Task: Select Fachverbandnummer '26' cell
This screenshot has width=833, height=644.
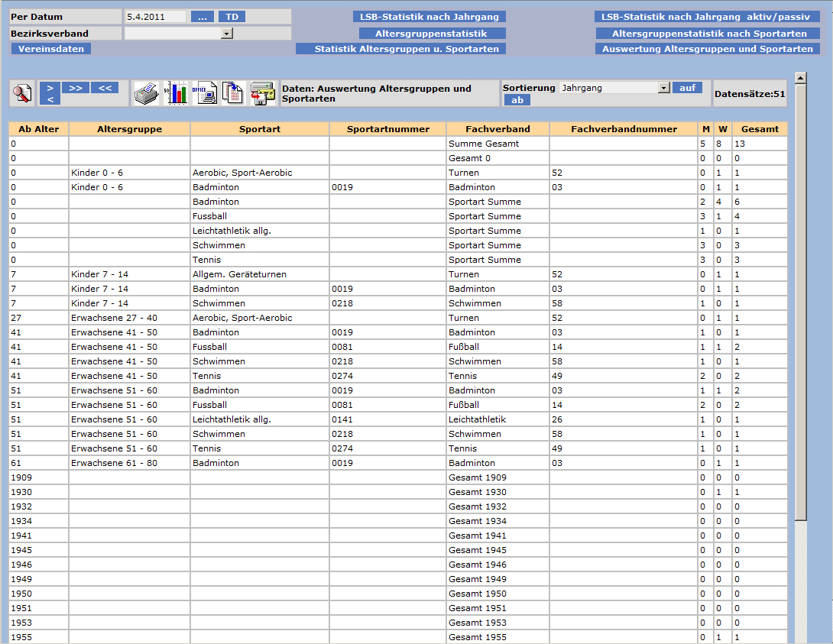Action: tap(624, 419)
